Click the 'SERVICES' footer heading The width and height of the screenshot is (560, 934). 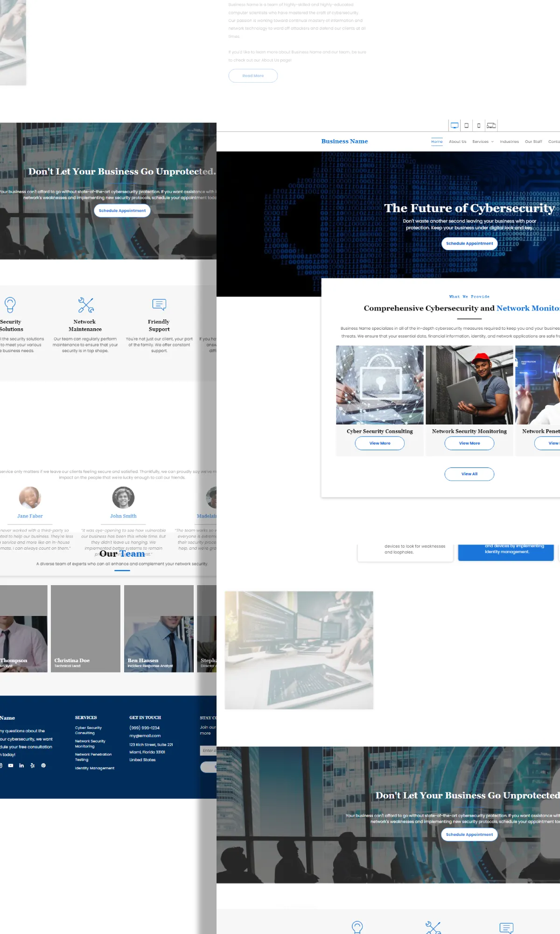(x=86, y=718)
